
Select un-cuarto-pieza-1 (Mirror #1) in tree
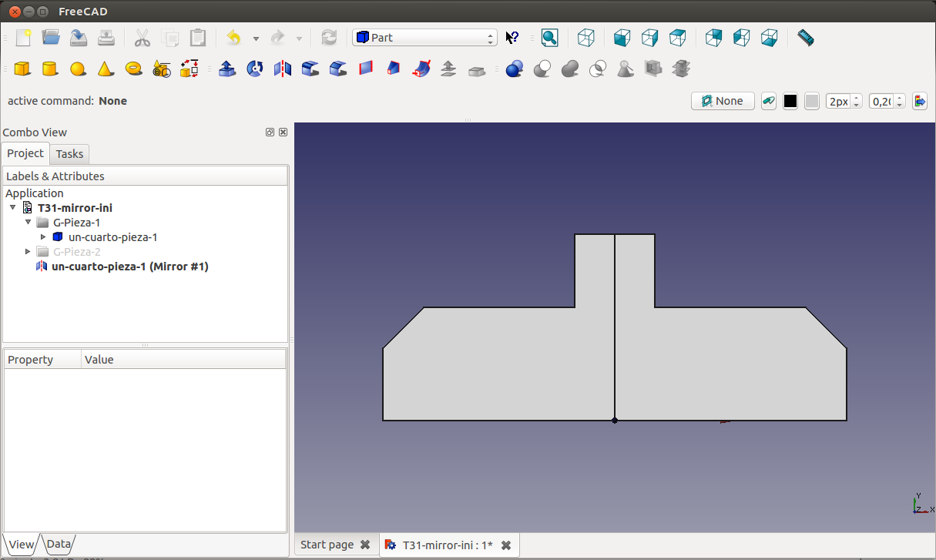(129, 267)
